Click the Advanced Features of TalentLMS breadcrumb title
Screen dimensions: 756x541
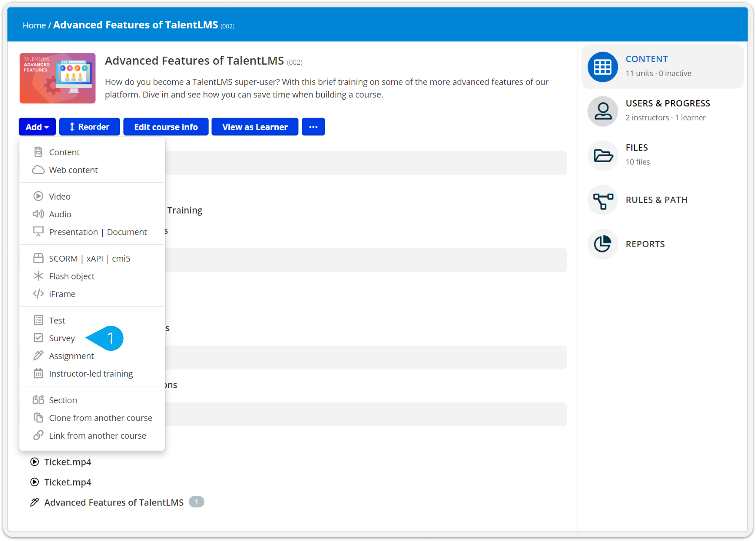[135, 25]
